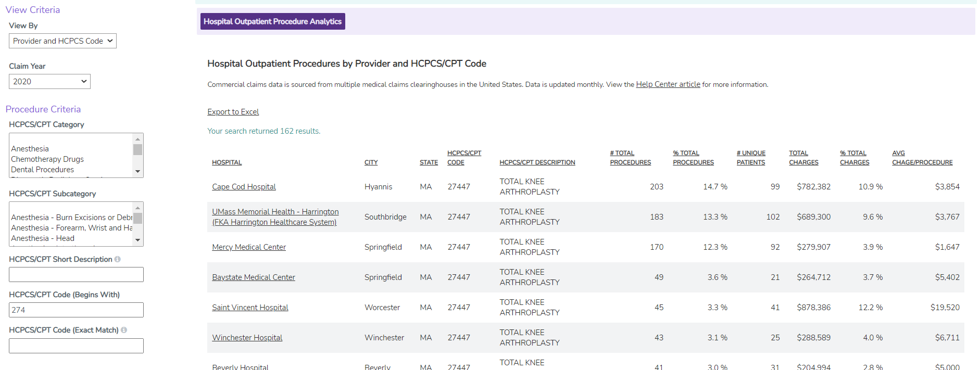980x370 pixels.
Task: Click the 'Southbridge' city cell
Action: (x=385, y=217)
